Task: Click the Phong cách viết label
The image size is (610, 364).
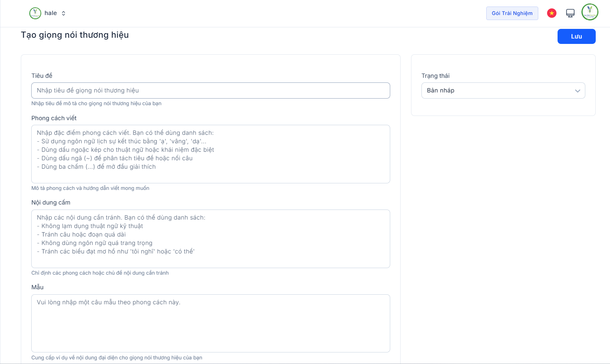Action: click(x=54, y=118)
